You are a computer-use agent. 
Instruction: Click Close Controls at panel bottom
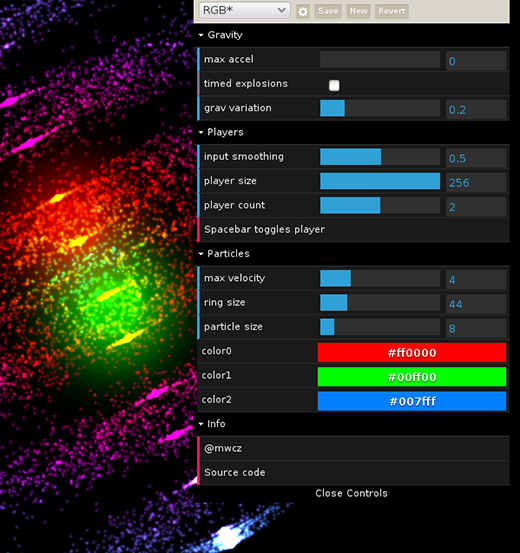point(351,493)
